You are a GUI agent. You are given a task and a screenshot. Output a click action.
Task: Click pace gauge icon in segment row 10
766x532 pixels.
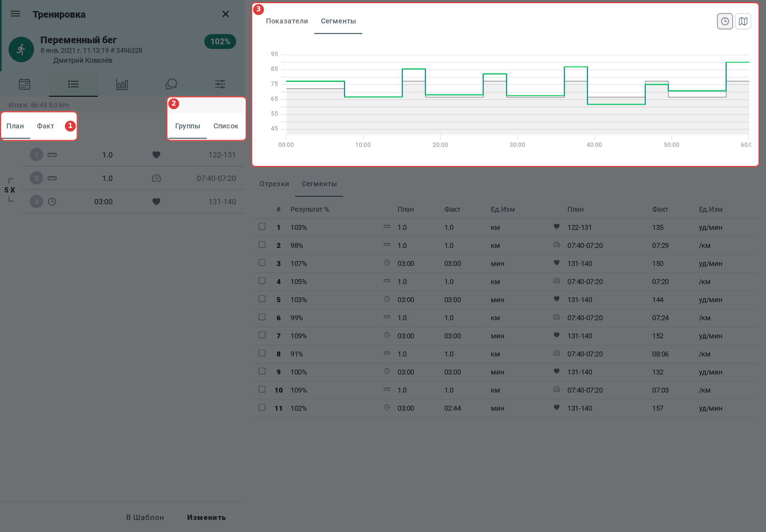pos(557,389)
